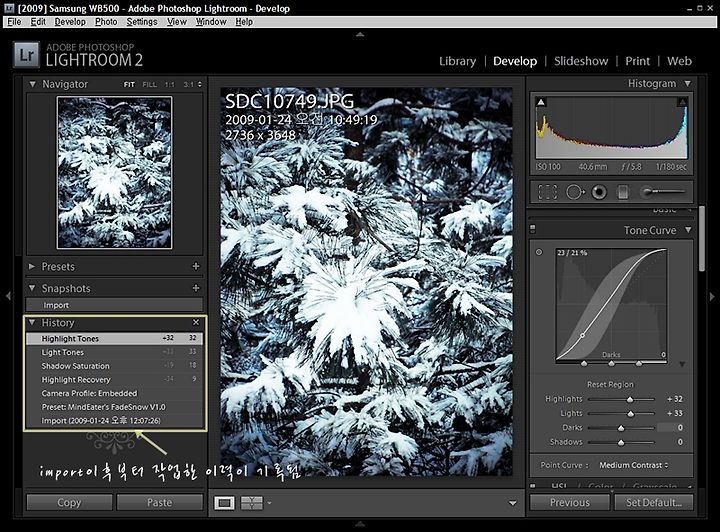Click the Previous button

570,503
